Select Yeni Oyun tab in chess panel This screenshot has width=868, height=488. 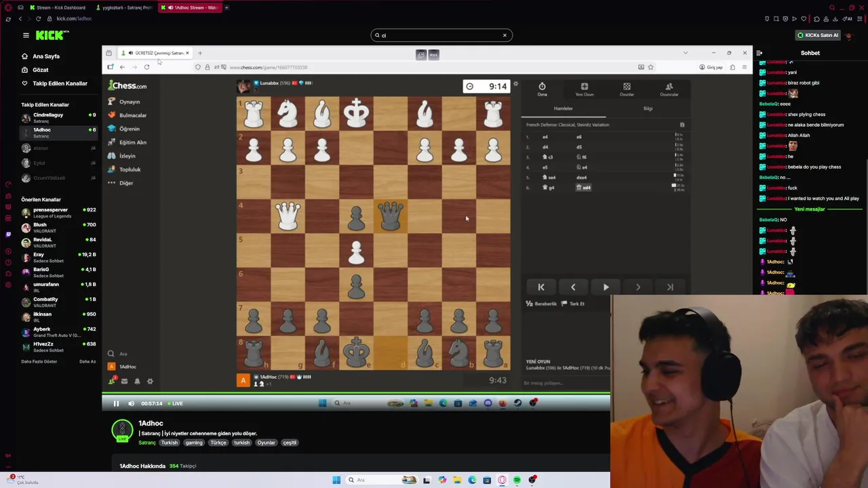[584, 89]
